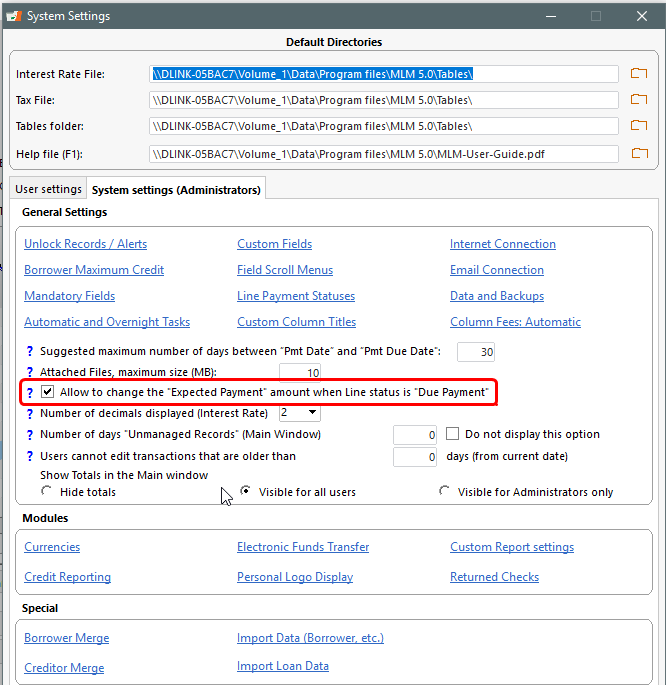666x685 pixels.
Task: Open Electronic Funds Transfer module
Action: [303, 547]
